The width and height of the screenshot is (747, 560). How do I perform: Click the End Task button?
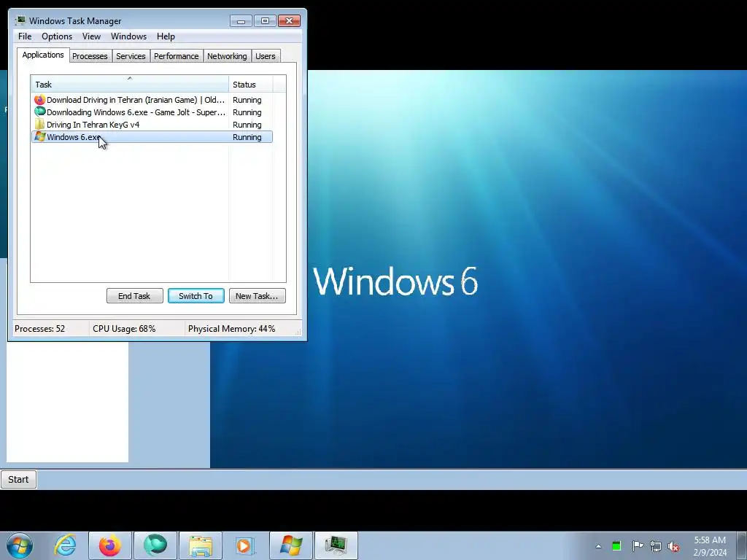click(134, 296)
